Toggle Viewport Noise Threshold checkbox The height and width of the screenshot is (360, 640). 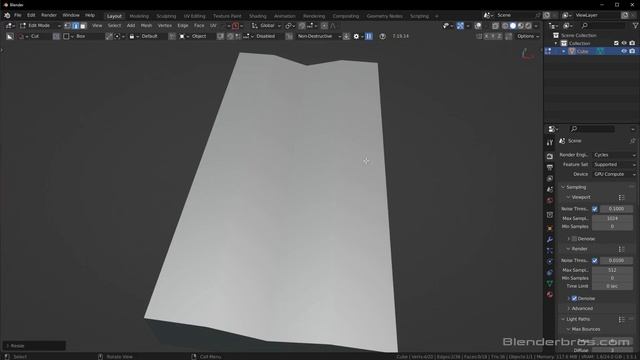coord(595,209)
